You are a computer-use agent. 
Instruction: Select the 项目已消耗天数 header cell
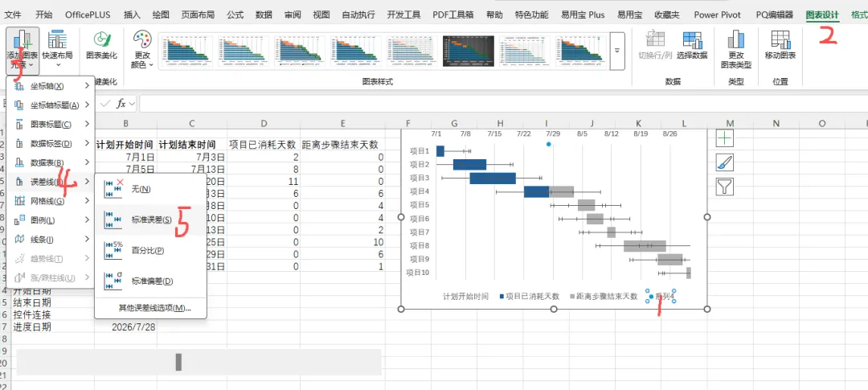tap(263, 145)
